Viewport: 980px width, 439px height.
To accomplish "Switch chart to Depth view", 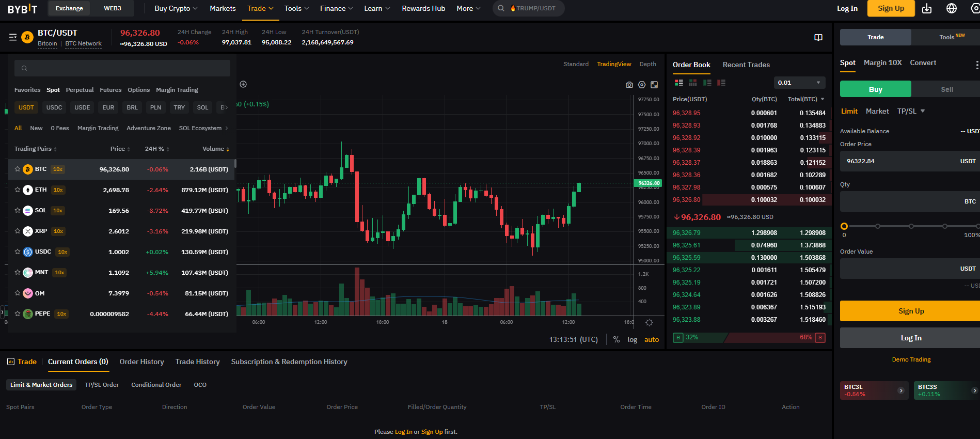I will [647, 64].
